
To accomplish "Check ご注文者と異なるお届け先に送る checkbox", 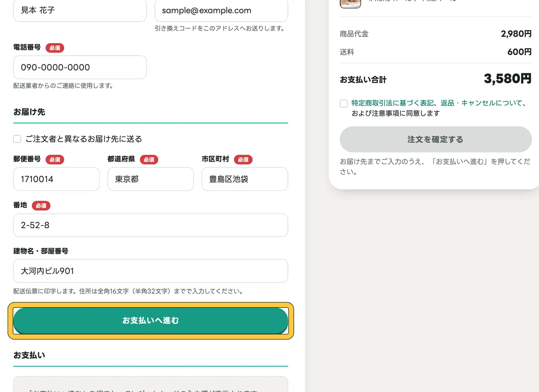I will 18,139.
